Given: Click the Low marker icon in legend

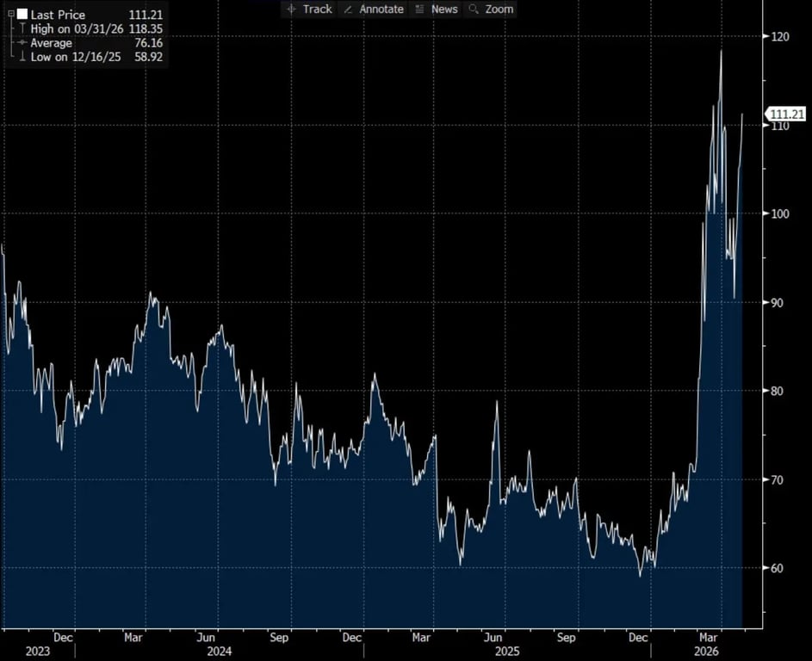Looking at the screenshot, I should tap(22, 57).
